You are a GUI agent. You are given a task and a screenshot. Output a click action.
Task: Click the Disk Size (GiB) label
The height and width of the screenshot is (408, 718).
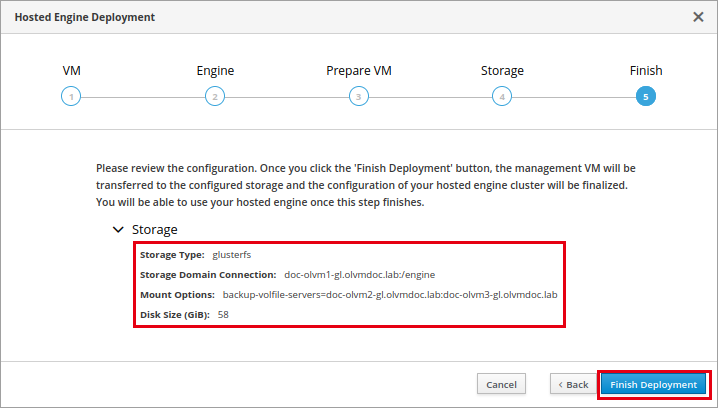[x=175, y=315]
